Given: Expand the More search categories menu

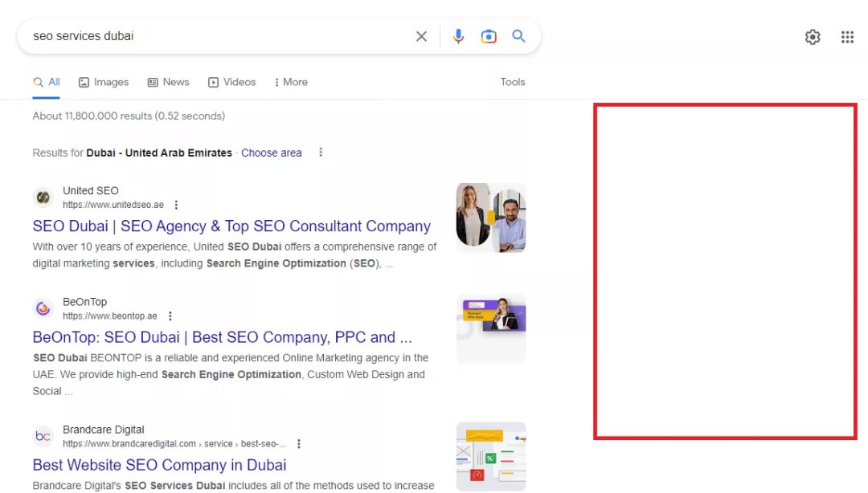Looking at the screenshot, I should tap(291, 82).
